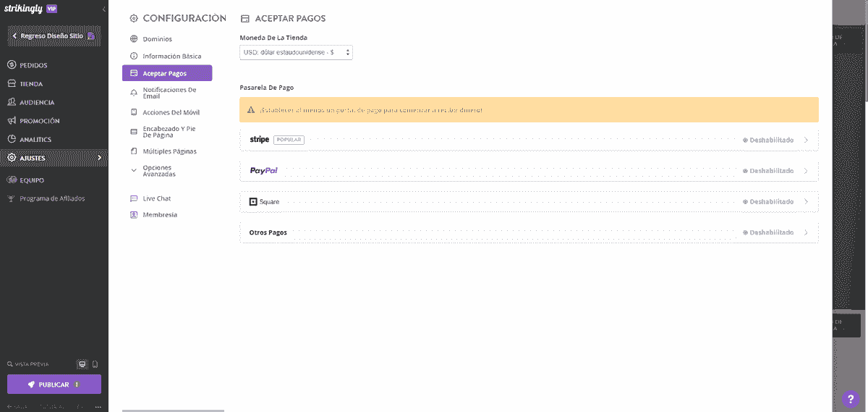Switch preview to mobile view icon
Viewport: 868px width, 412px height.
[95, 364]
